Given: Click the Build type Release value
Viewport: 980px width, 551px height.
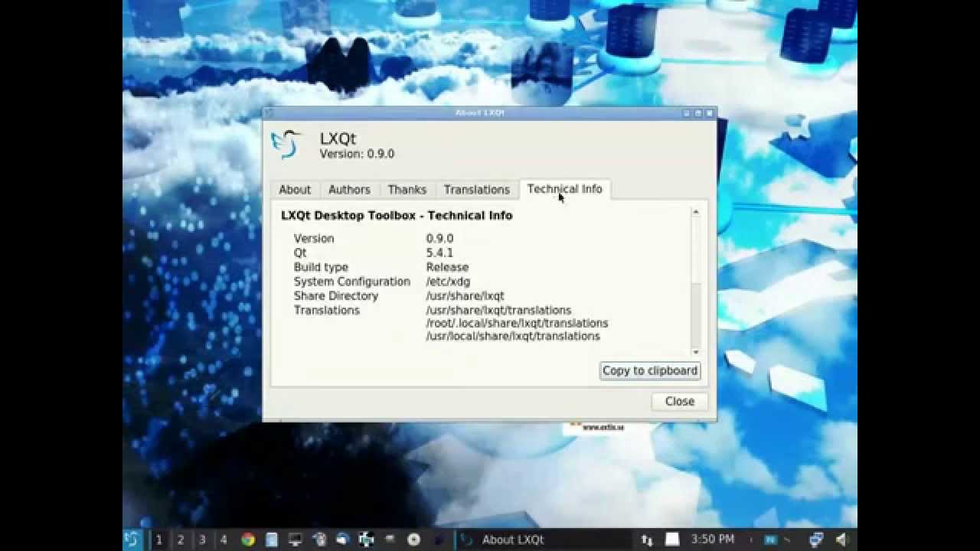Looking at the screenshot, I should click(x=447, y=267).
